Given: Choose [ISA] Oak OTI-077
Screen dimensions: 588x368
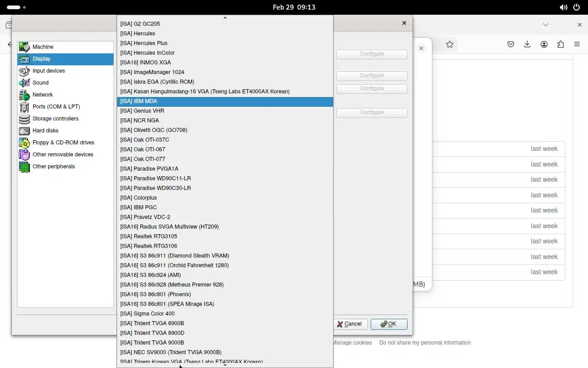Looking at the screenshot, I should [x=225, y=159].
